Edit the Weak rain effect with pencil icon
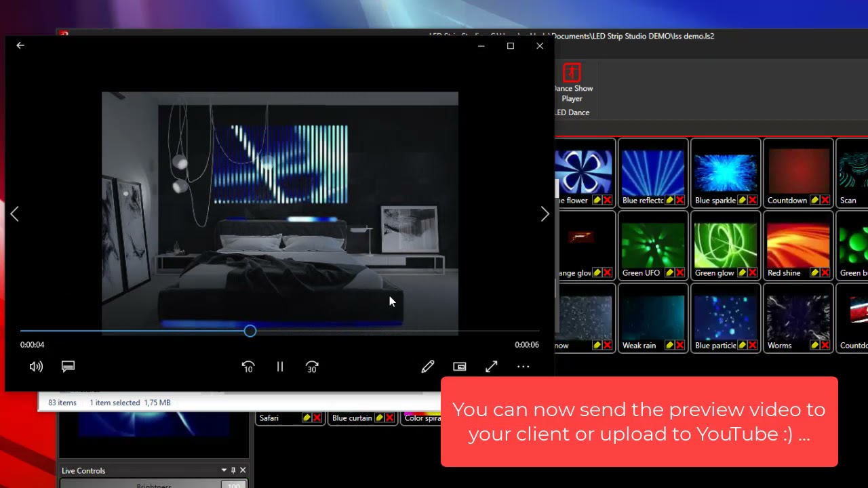The width and height of the screenshot is (868, 488). pos(669,346)
